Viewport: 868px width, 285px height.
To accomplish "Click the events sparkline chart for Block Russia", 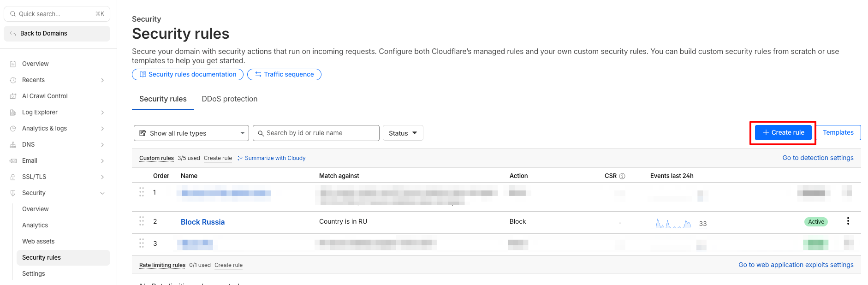I will 671,224.
